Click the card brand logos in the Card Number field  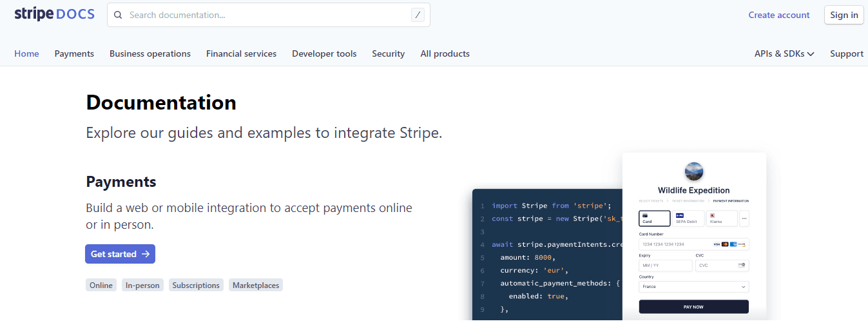729,244
